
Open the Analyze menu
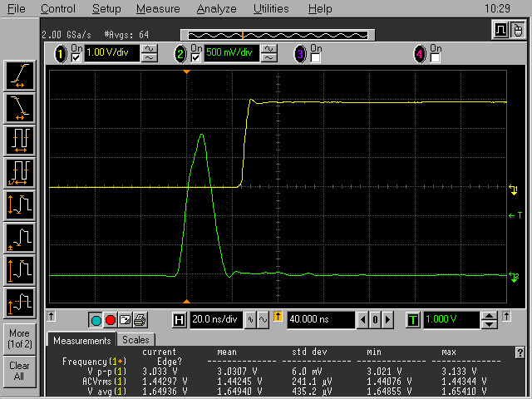pyautogui.click(x=216, y=8)
